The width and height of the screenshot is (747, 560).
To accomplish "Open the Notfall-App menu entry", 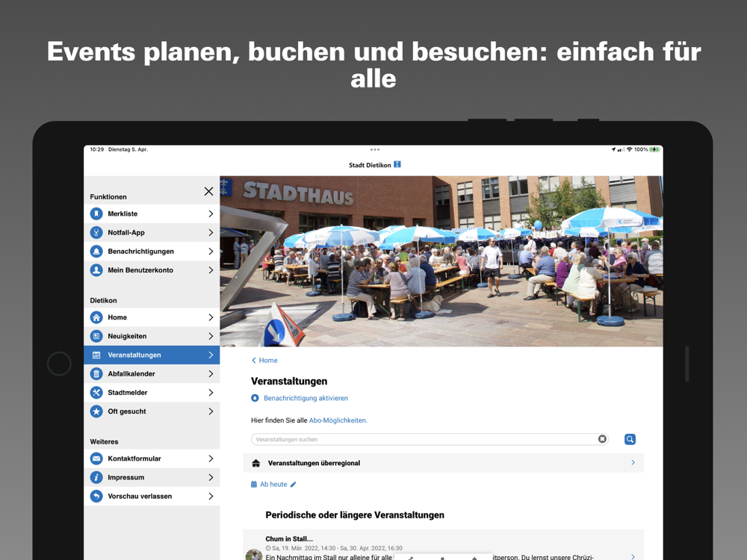I will (152, 232).
